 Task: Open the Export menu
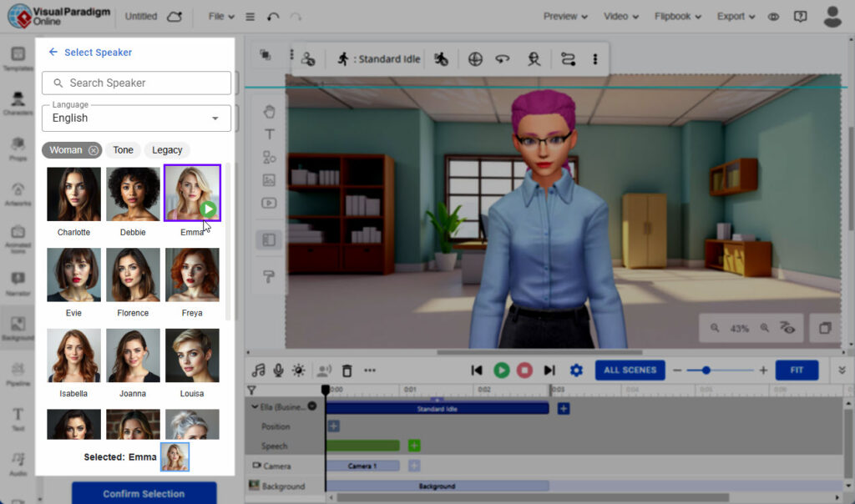[731, 16]
